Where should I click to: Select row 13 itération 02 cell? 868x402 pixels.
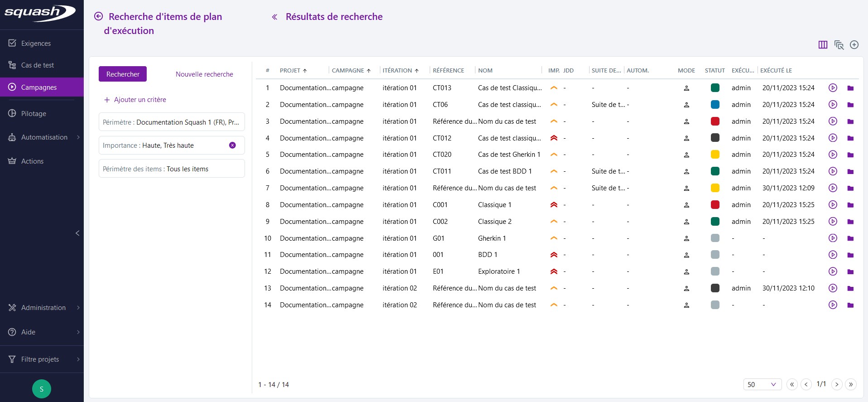pos(400,288)
